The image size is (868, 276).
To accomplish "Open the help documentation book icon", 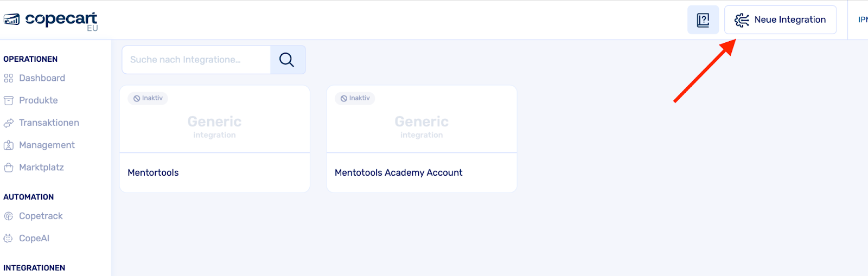I will pyautogui.click(x=703, y=20).
